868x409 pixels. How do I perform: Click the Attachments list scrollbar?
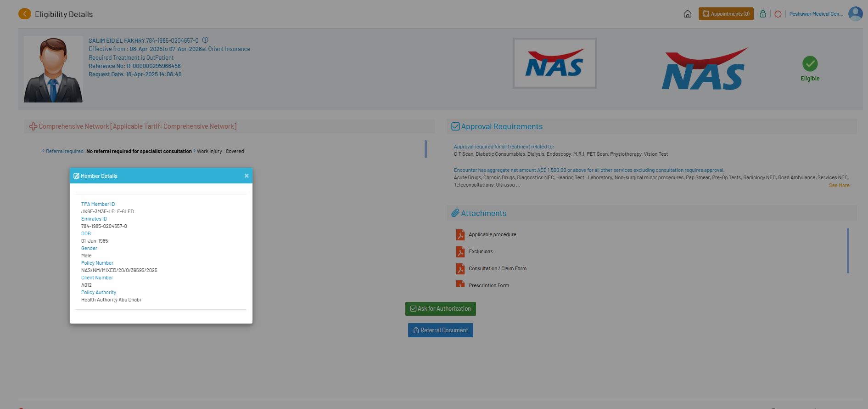(848, 250)
